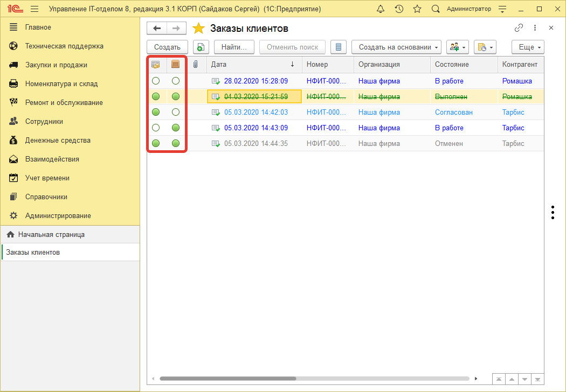Open the Еще dropdown menu

[x=528, y=47]
